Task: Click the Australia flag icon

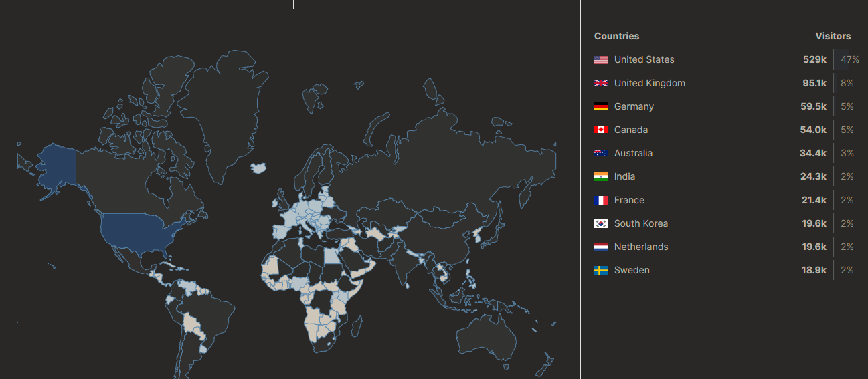Action: (x=600, y=153)
